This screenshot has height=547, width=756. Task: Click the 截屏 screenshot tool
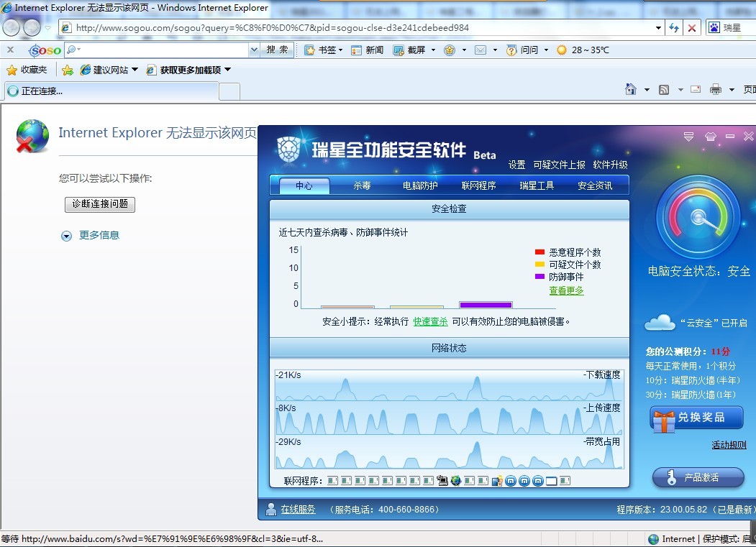click(409, 50)
